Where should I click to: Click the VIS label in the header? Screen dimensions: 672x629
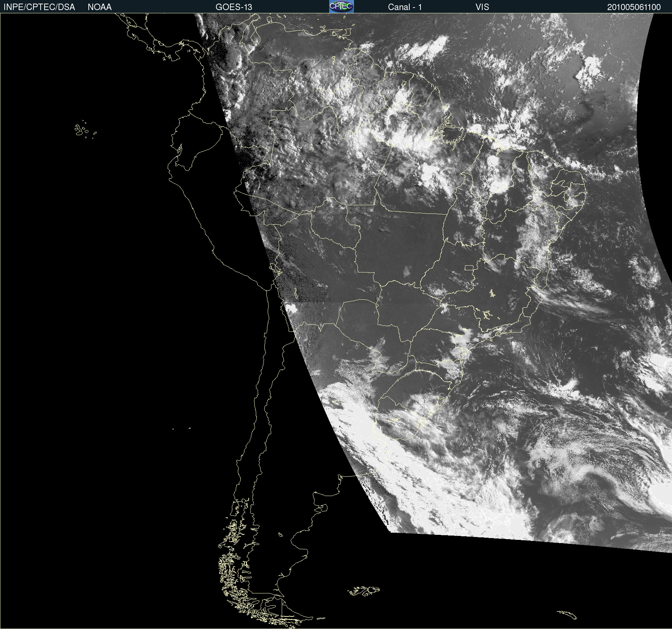tap(482, 7)
